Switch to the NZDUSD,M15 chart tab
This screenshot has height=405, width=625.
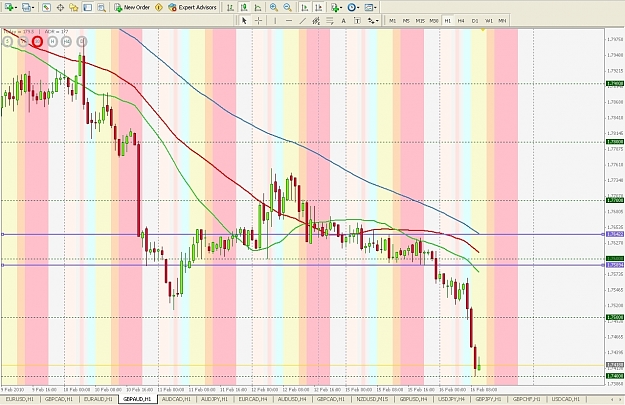tap(373, 399)
